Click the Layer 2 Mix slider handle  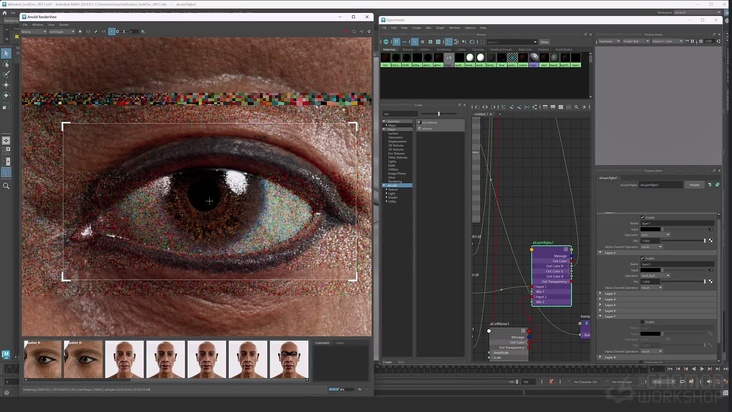pyautogui.click(x=704, y=281)
